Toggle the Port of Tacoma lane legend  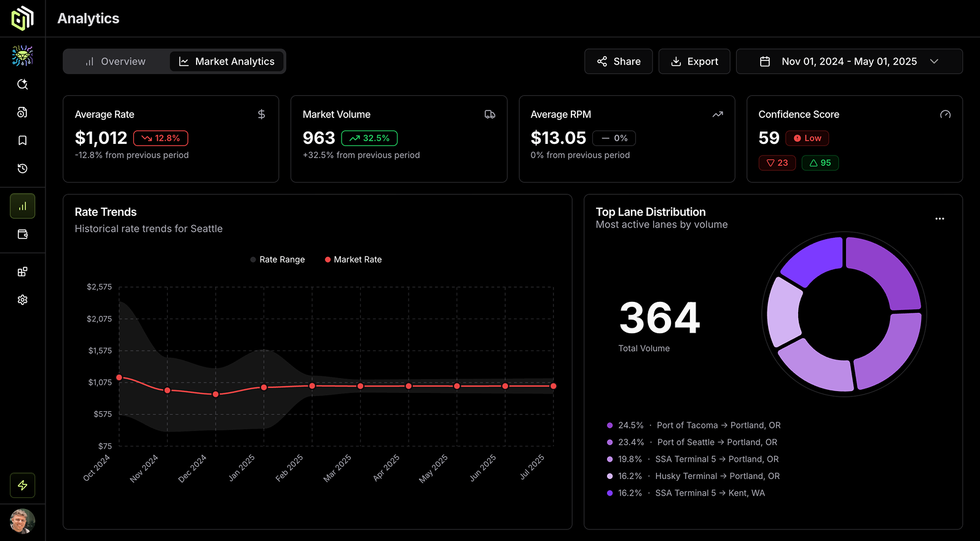pos(693,425)
